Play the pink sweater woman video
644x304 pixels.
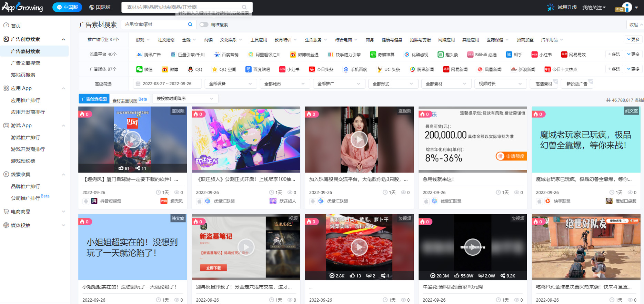tap(359, 140)
